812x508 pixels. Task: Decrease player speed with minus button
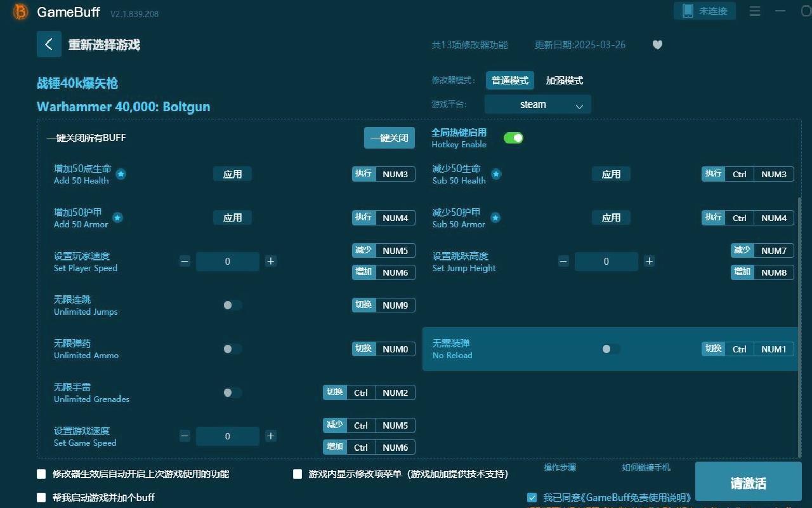[185, 261]
